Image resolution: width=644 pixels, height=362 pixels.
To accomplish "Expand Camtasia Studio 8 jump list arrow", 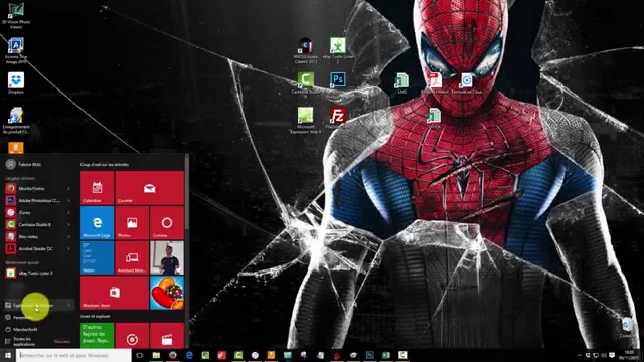I will (68, 225).
